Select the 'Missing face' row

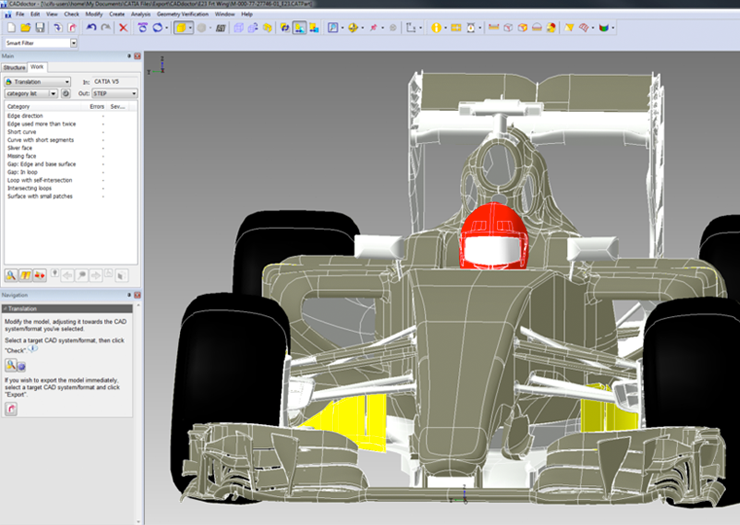pyautogui.click(x=70, y=156)
